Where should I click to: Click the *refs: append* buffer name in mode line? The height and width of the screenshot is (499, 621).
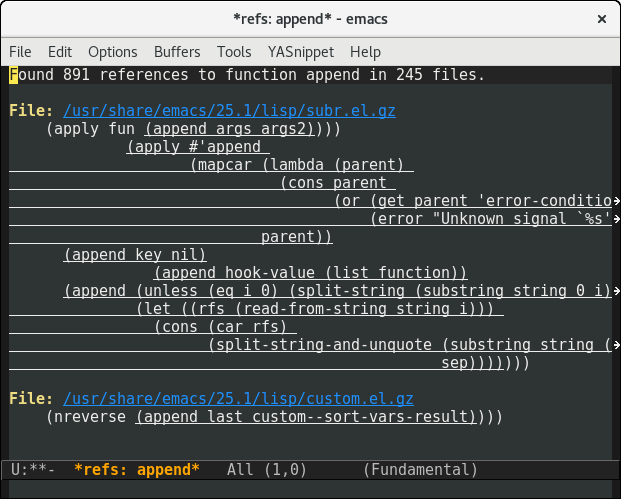[x=137, y=470]
